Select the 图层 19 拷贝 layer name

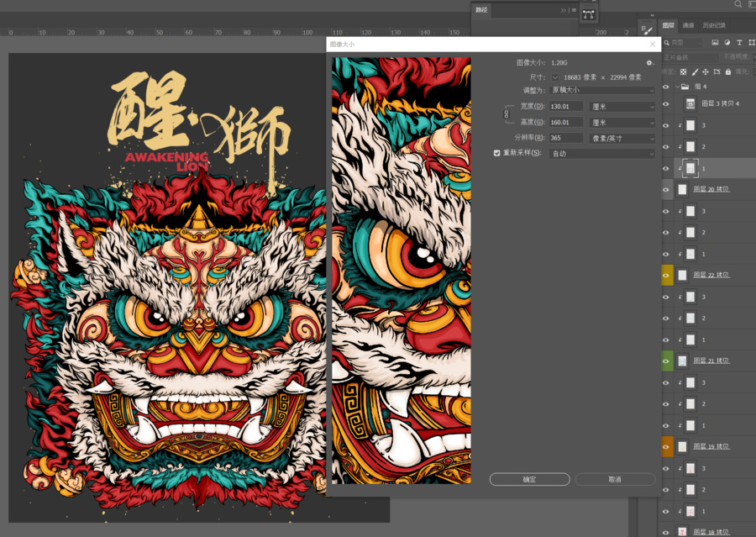click(711, 447)
